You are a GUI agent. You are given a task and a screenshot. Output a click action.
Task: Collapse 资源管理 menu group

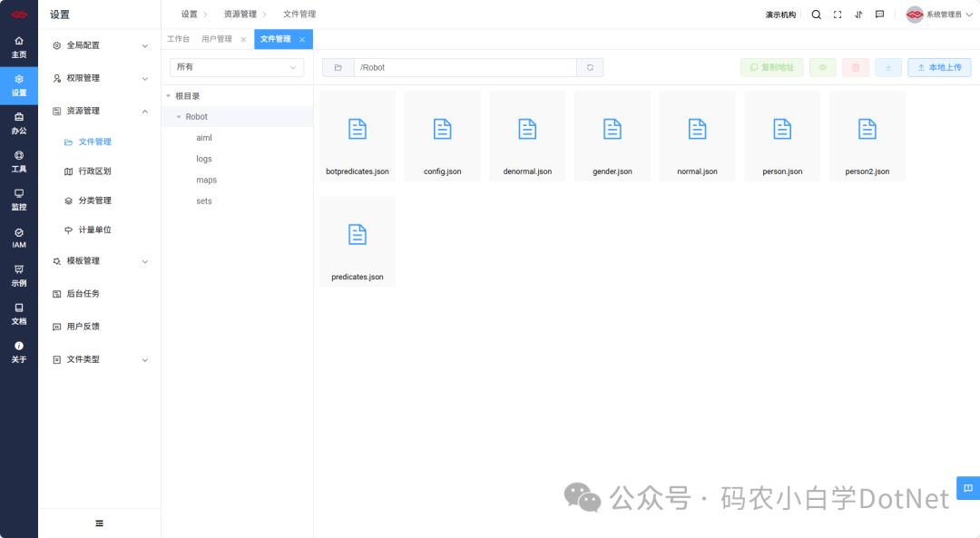100,112
